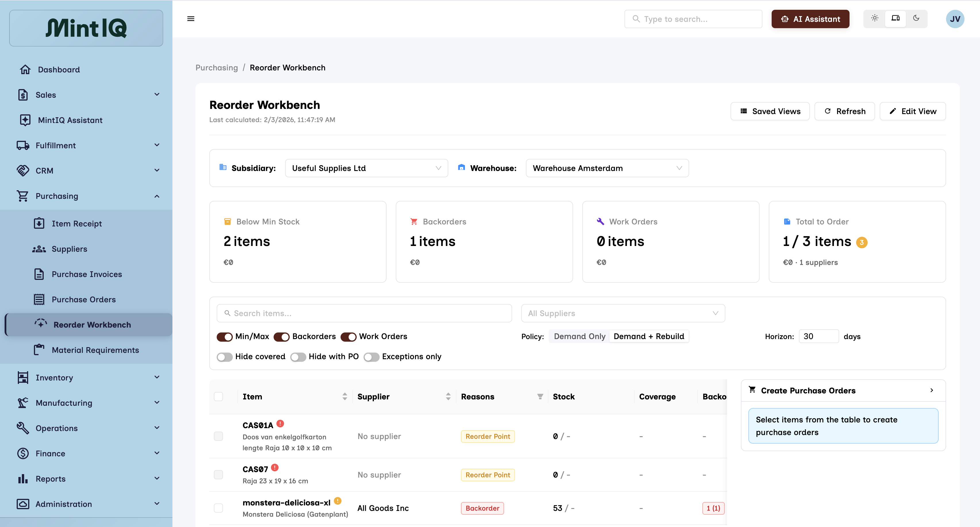Expand the Sales menu section
980x527 pixels.
pyautogui.click(x=86, y=95)
